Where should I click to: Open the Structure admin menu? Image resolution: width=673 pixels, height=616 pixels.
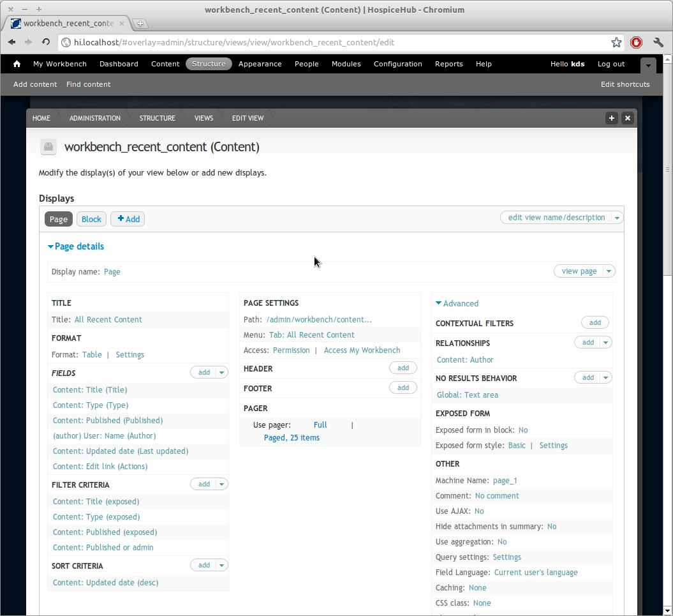click(x=209, y=64)
